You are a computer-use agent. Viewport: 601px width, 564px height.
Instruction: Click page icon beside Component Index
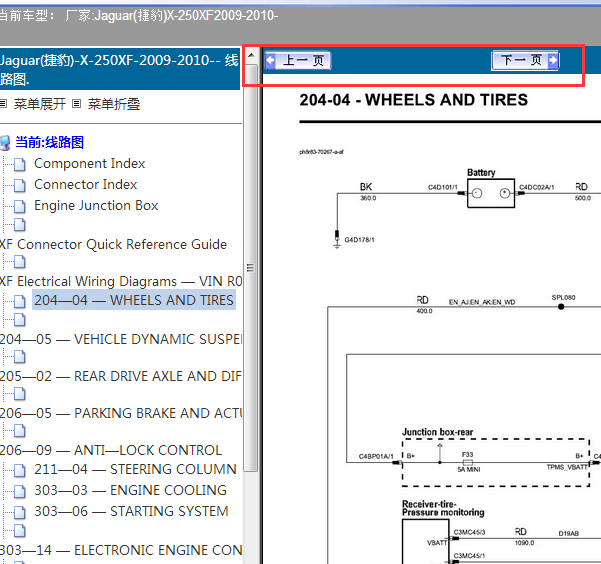click(x=20, y=164)
